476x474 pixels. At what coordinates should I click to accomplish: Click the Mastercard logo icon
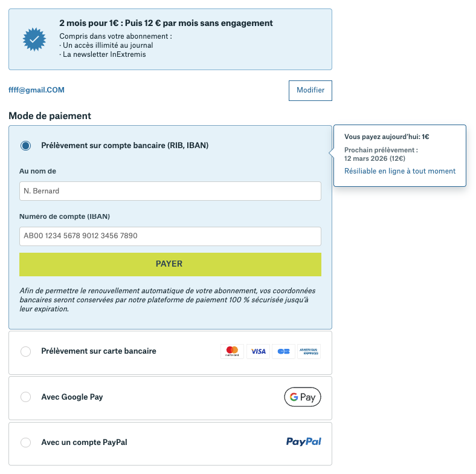232,351
